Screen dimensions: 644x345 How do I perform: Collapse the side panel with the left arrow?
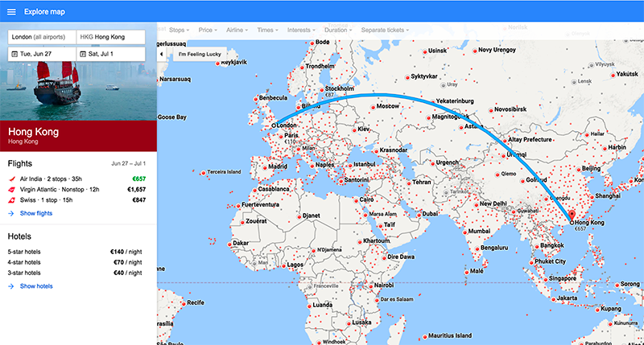pos(162,54)
